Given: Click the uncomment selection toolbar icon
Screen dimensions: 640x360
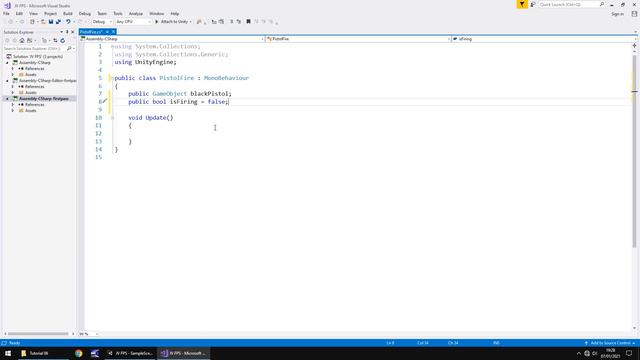Looking at the screenshot, I should [x=239, y=22].
